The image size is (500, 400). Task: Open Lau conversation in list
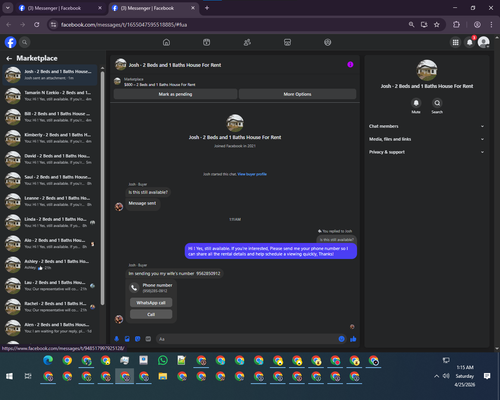(x=50, y=285)
